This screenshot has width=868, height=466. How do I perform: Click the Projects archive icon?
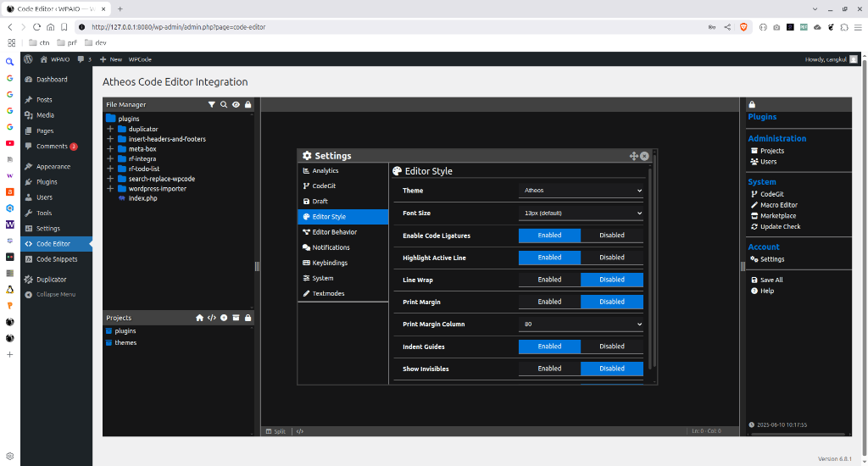[x=236, y=318]
